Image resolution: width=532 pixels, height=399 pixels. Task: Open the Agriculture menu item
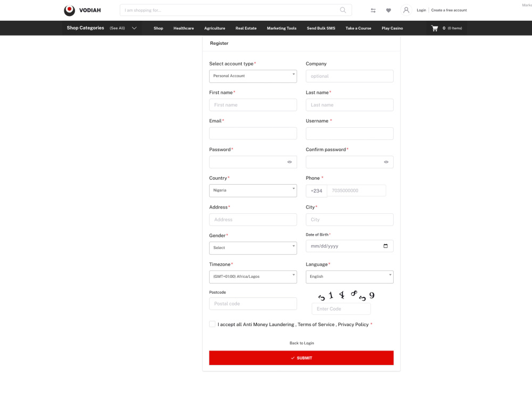pyautogui.click(x=215, y=28)
